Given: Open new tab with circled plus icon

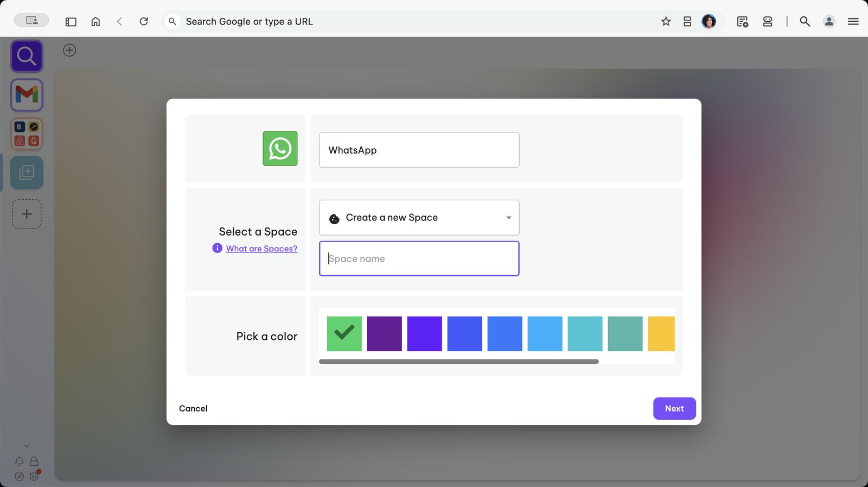Looking at the screenshot, I should 69,50.
